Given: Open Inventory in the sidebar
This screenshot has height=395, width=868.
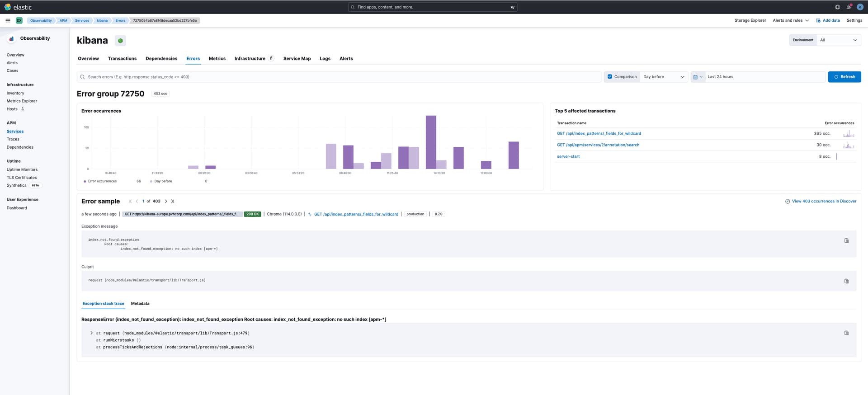Looking at the screenshot, I should click(15, 94).
